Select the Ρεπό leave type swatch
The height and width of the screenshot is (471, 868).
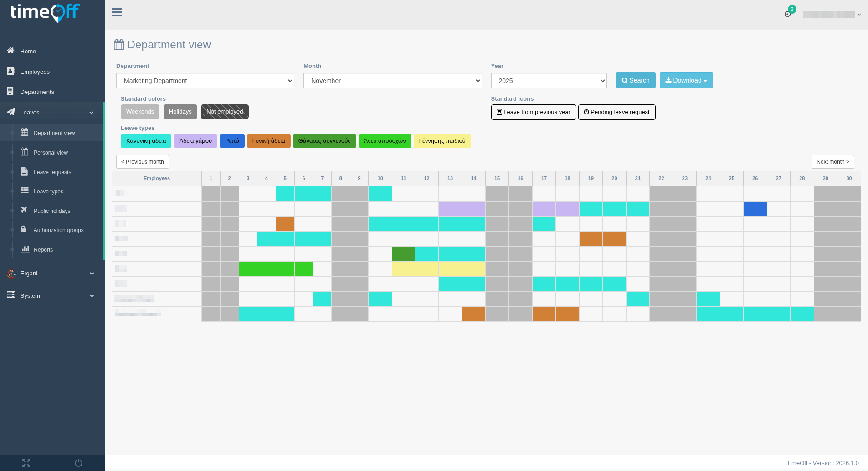coord(232,141)
